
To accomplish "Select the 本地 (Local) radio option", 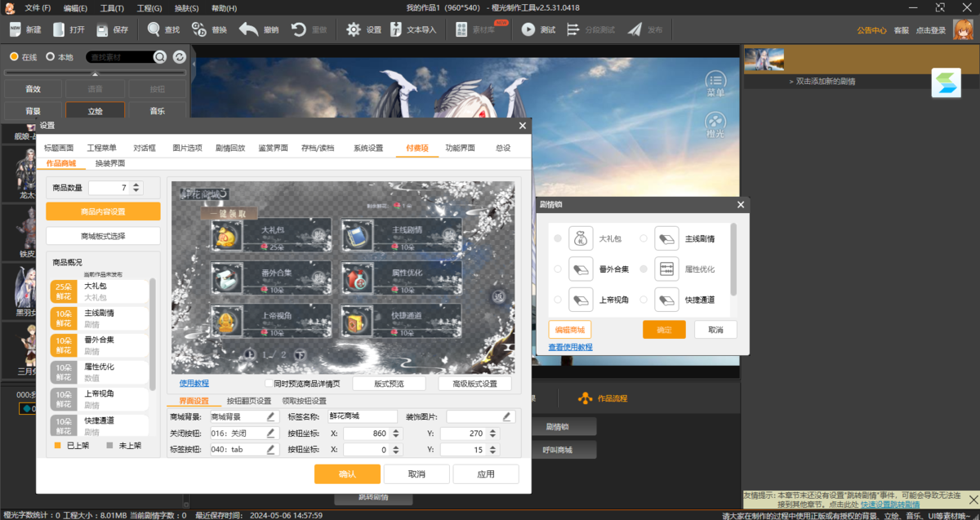I will coord(51,57).
